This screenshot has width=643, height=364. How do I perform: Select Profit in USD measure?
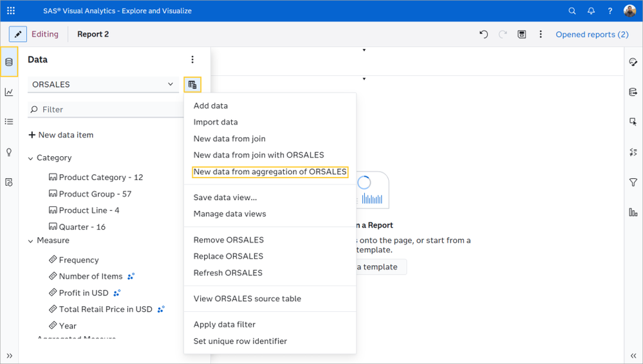[79, 293]
